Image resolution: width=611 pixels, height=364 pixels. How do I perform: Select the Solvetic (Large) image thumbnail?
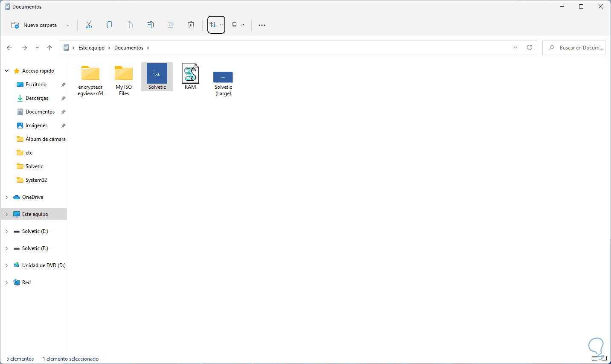(x=223, y=83)
